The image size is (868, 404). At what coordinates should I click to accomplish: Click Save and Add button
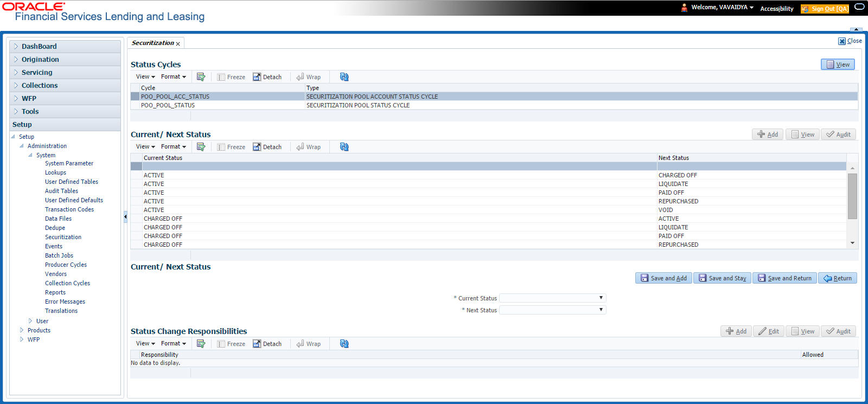[x=663, y=278]
